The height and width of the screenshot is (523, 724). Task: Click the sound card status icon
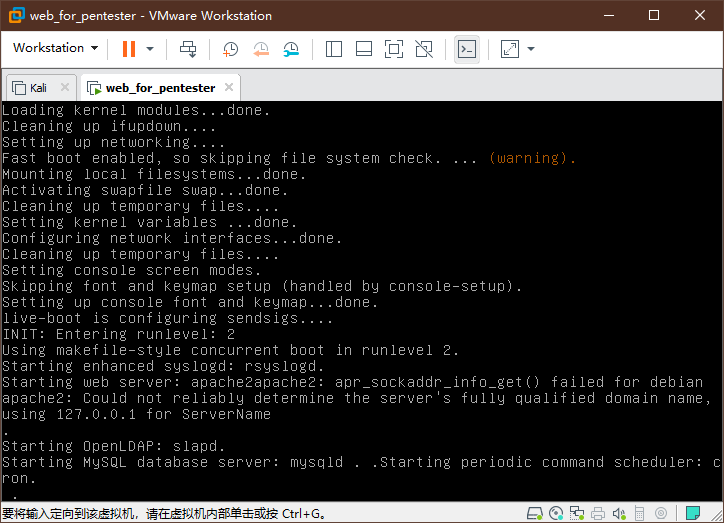point(619,513)
